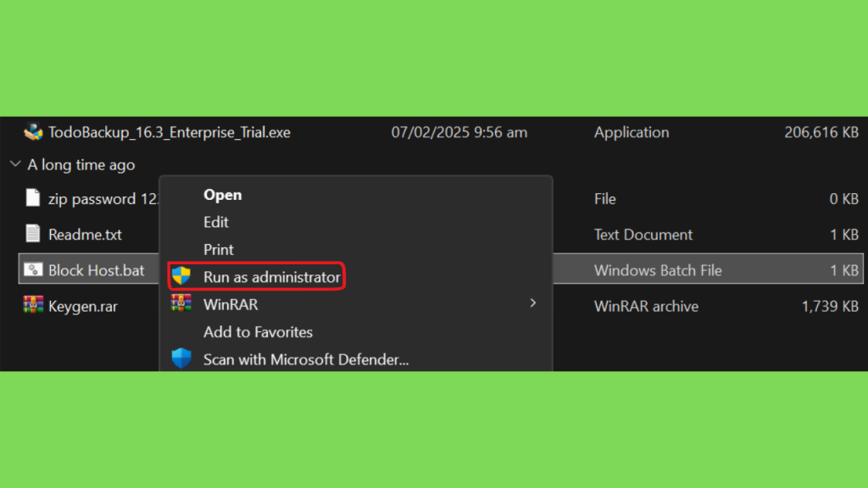Select the Block Host.bat file name
This screenshot has height=488, width=868.
97,270
